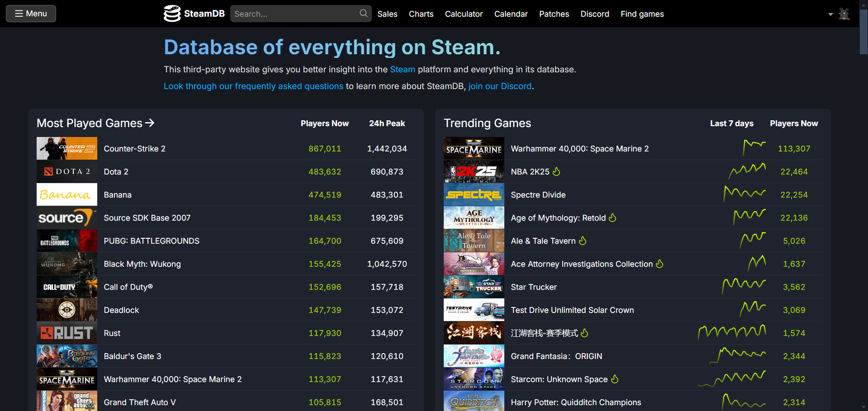Click the flame icon beside Starcom: Unknown Space
Screen dimensions: 868x411
615,379
